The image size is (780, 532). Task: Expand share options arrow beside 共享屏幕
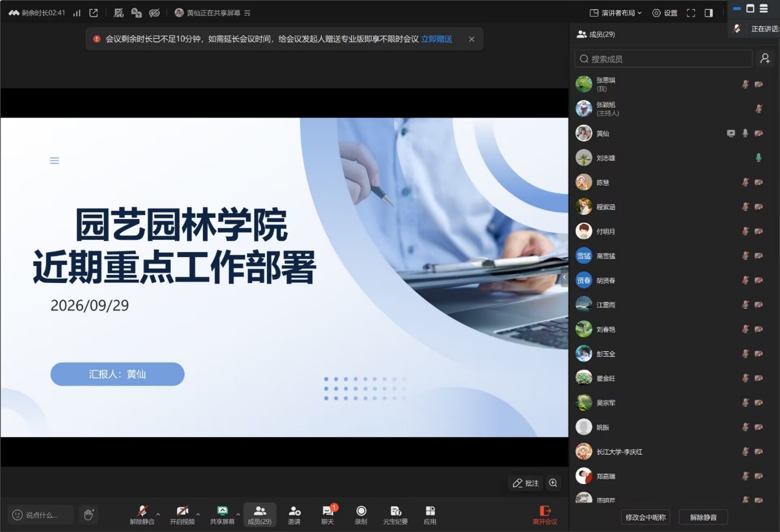click(238, 514)
